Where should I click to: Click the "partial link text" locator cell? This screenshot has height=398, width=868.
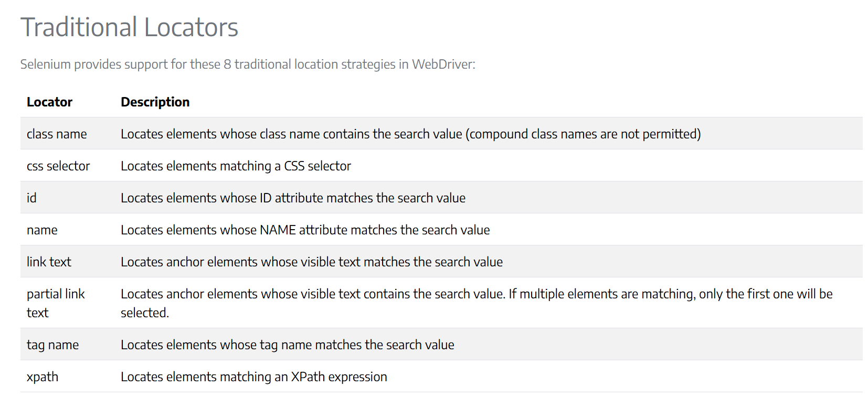pos(55,303)
